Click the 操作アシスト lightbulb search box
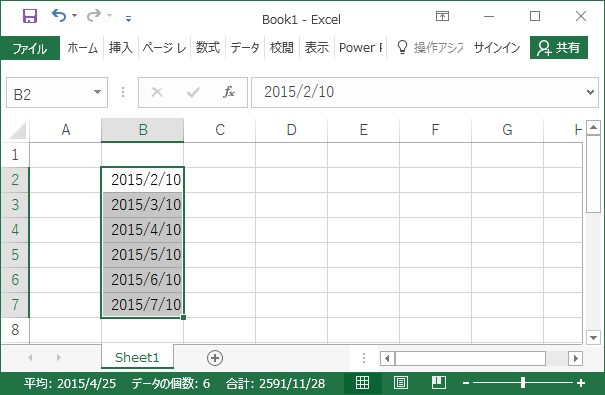 [429, 48]
